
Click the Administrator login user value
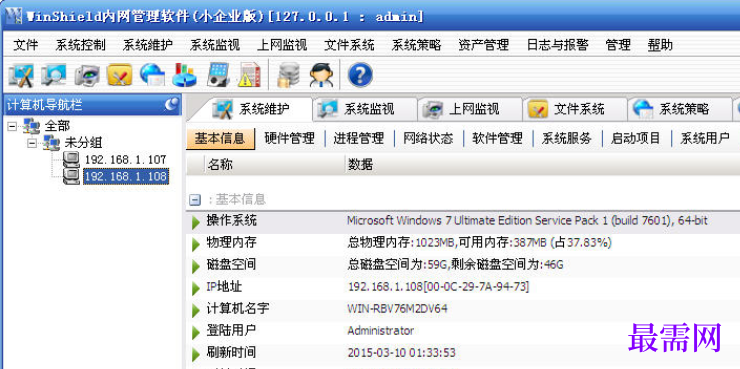tap(381, 331)
